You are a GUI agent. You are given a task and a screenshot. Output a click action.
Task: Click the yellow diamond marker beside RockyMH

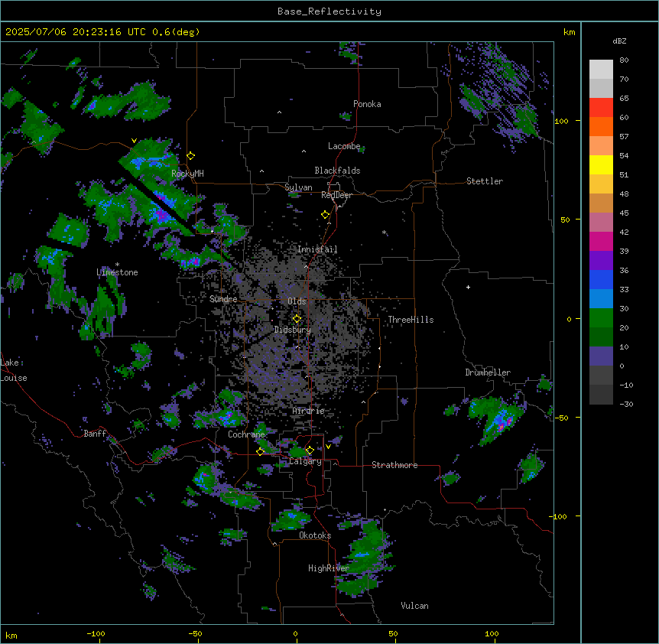click(x=191, y=156)
